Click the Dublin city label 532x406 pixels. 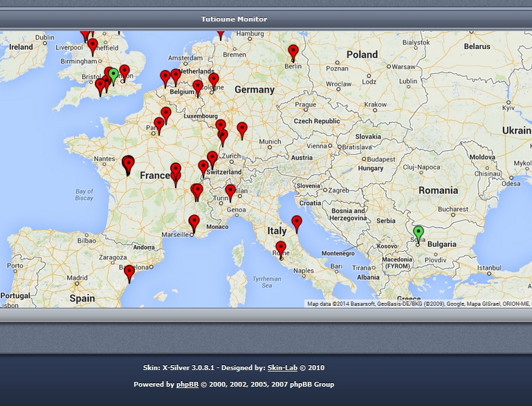click(x=45, y=37)
